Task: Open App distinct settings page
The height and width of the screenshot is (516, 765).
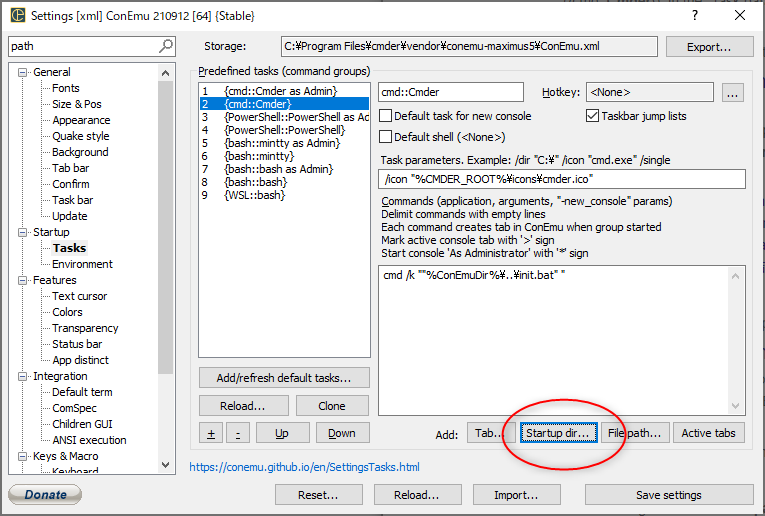Action: (81, 360)
